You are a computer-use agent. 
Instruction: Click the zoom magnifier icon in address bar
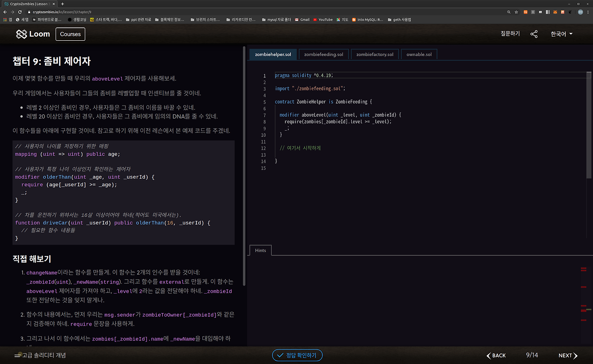[509, 12]
